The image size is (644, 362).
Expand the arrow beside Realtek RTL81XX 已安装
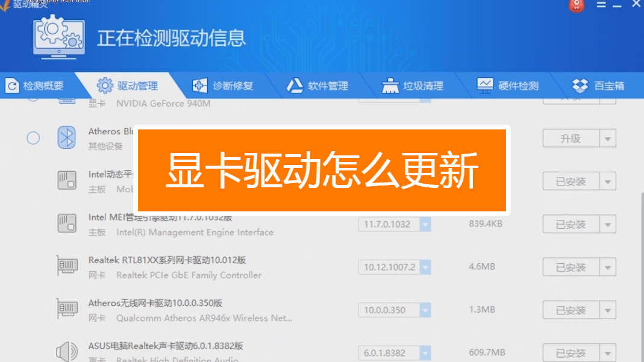pyautogui.click(x=608, y=267)
